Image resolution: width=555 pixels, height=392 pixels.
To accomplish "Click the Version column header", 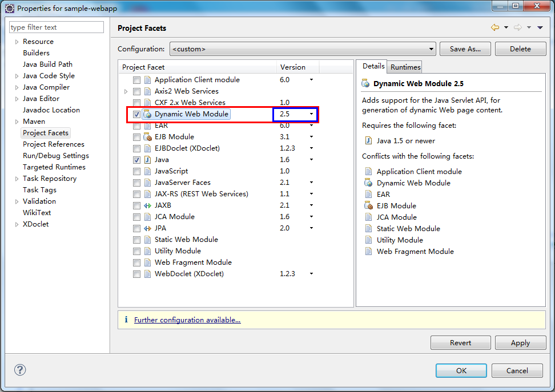I will [297, 67].
